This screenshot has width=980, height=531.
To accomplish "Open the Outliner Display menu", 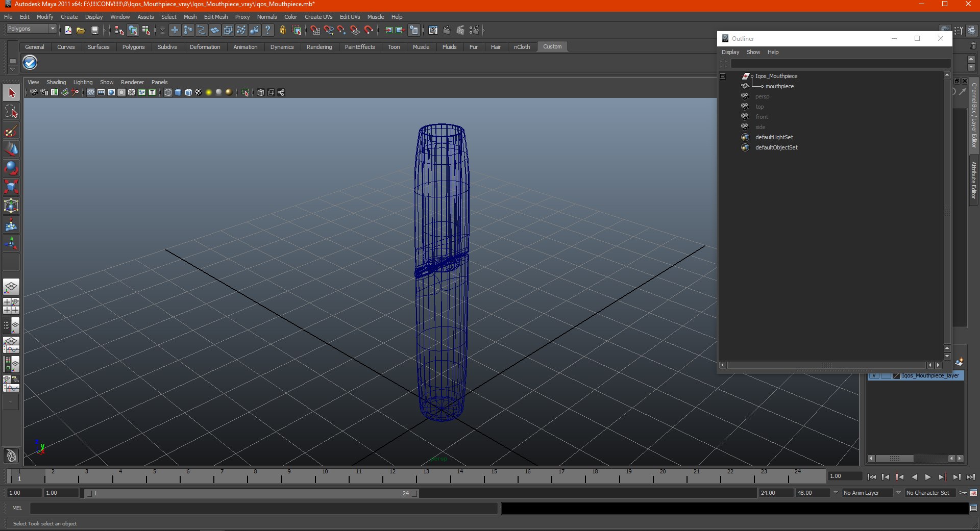I will [x=730, y=52].
